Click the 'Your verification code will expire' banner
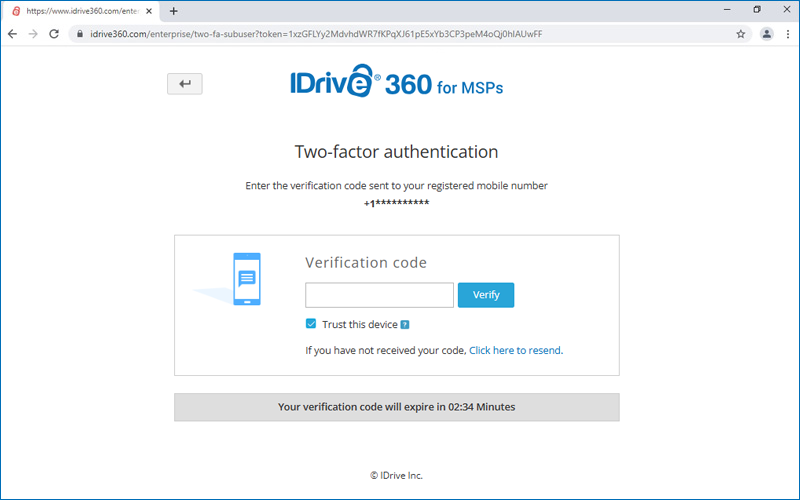The image size is (800, 500). (396, 407)
